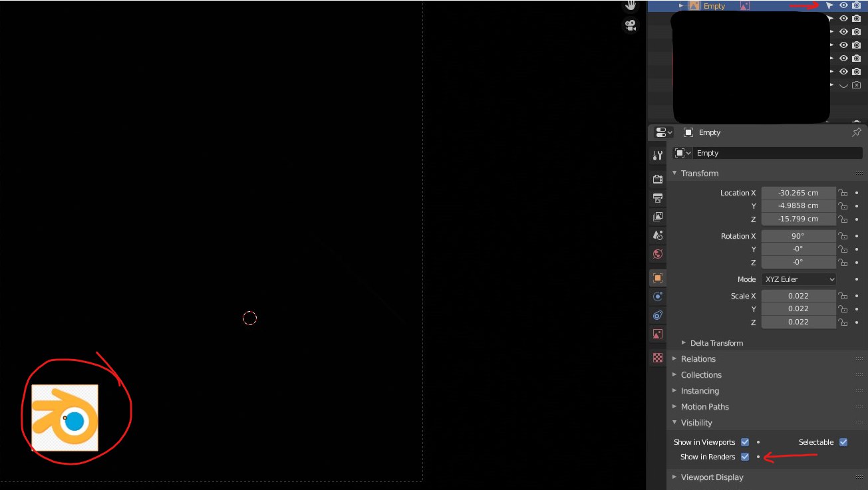Expand the Instancing panel
This screenshot has width=868, height=490.
click(674, 391)
